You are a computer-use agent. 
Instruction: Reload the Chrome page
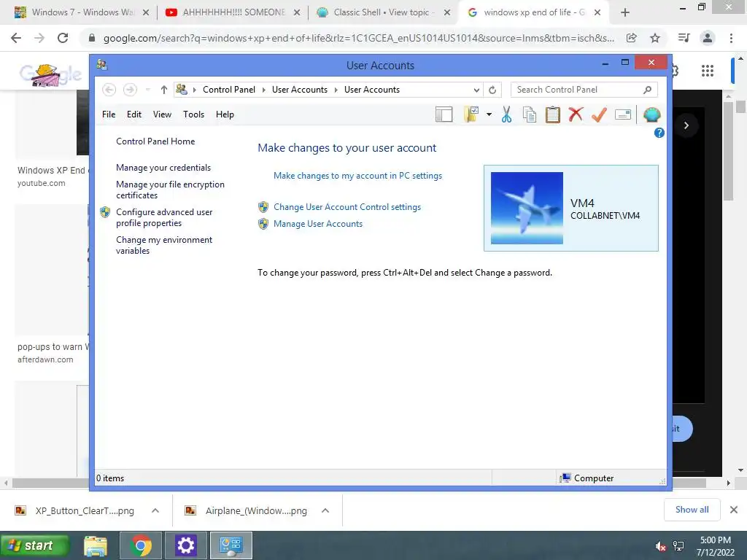pyautogui.click(x=63, y=38)
